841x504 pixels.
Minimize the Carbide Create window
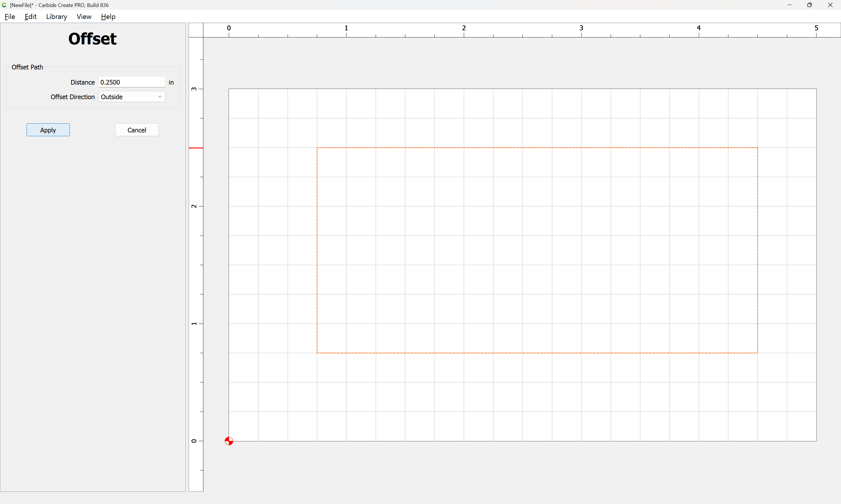coord(789,5)
